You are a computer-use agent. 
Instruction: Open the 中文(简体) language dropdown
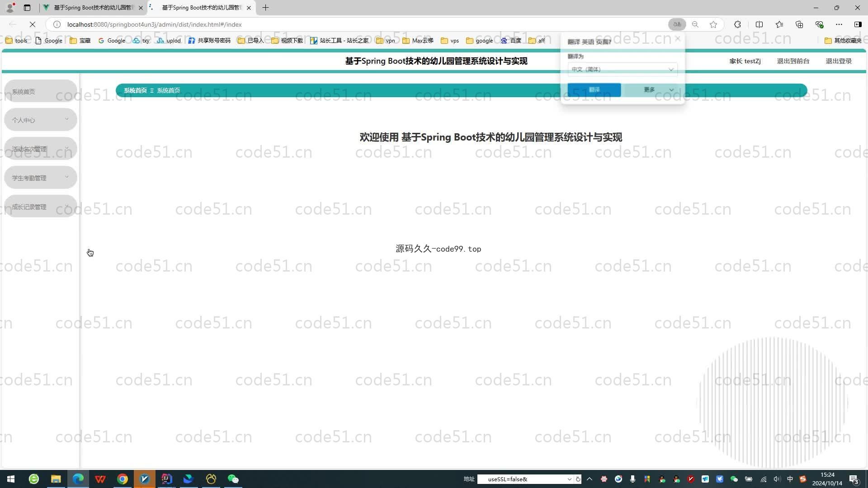coord(622,70)
